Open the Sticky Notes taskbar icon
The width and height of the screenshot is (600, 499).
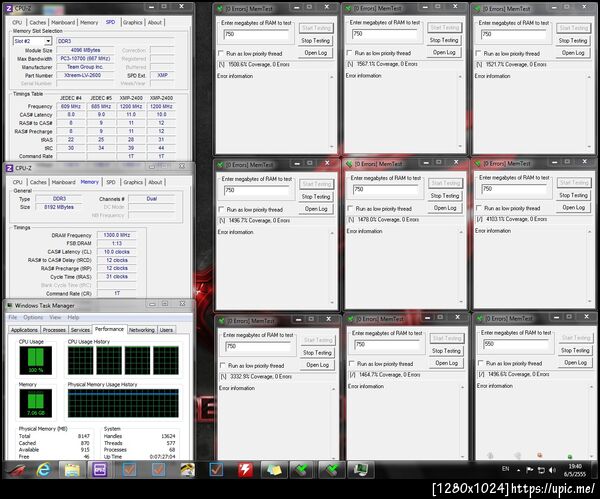(x=274, y=470)
